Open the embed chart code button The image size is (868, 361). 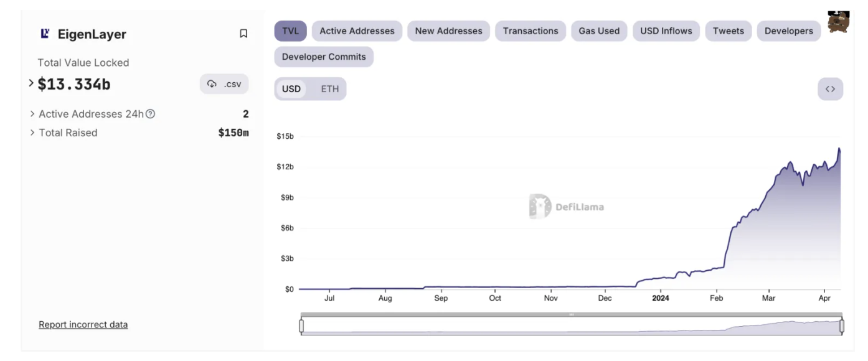[x=830, y=89]
